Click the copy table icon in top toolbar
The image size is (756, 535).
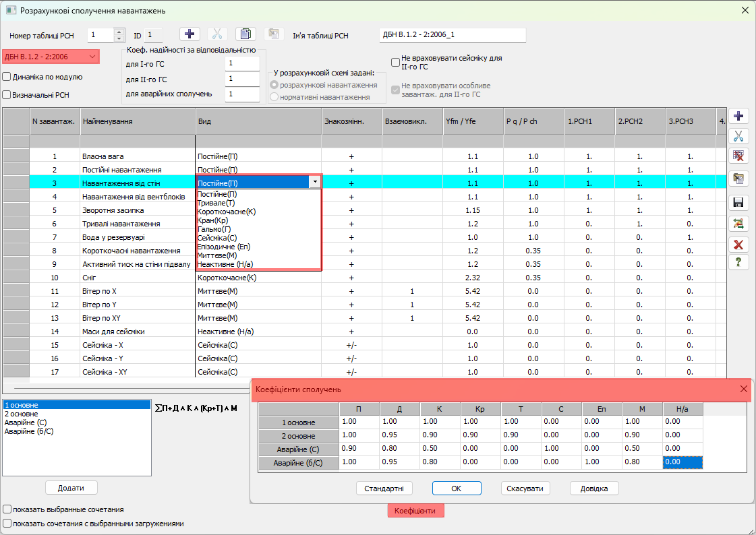tap(245, 34)
